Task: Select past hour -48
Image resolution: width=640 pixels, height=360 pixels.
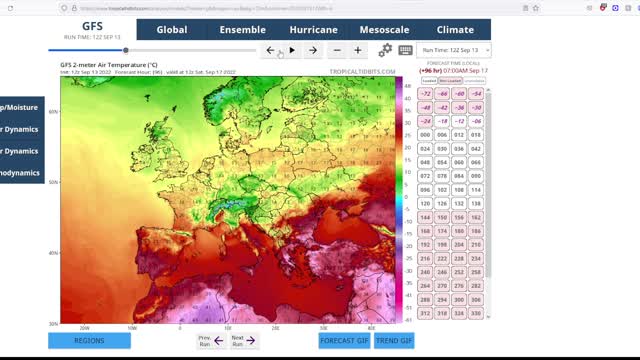Action: tap(425, 108)
